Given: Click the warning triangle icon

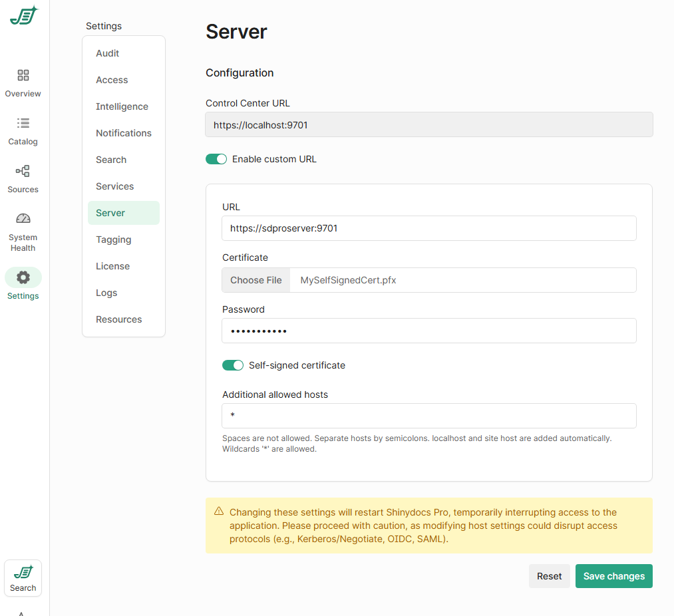Looking at the screenshot, I should [x=219, y=512].
